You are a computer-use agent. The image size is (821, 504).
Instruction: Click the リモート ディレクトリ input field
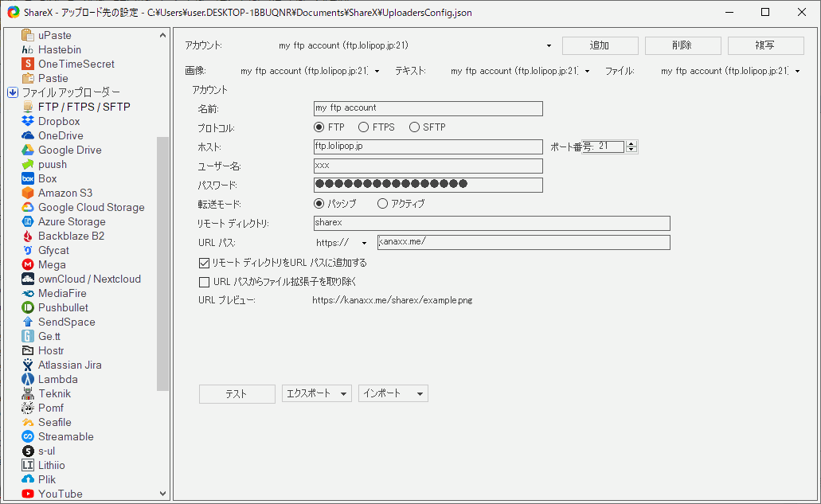pyautogui.click(x=491, y=223)
